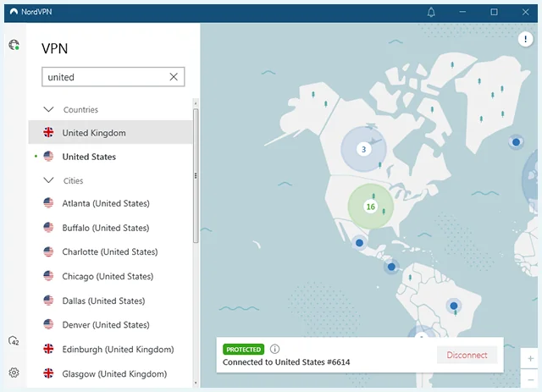Connect to Dallas (United States)

pos(110,301)
